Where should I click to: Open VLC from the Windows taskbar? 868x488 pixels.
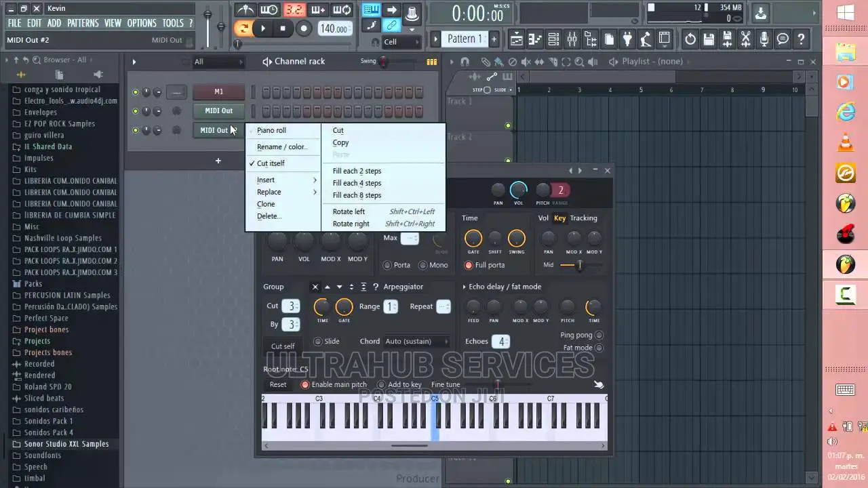click(845, 143)
